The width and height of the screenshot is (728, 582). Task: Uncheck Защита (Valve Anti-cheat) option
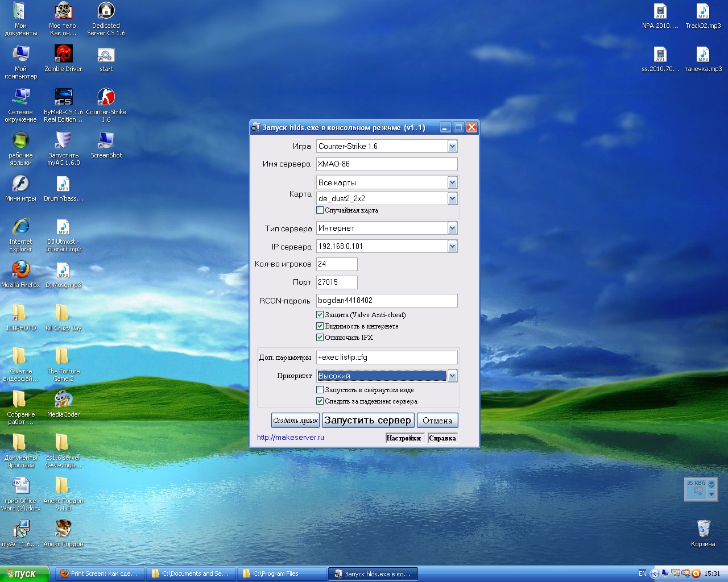(x=320, y=315)
